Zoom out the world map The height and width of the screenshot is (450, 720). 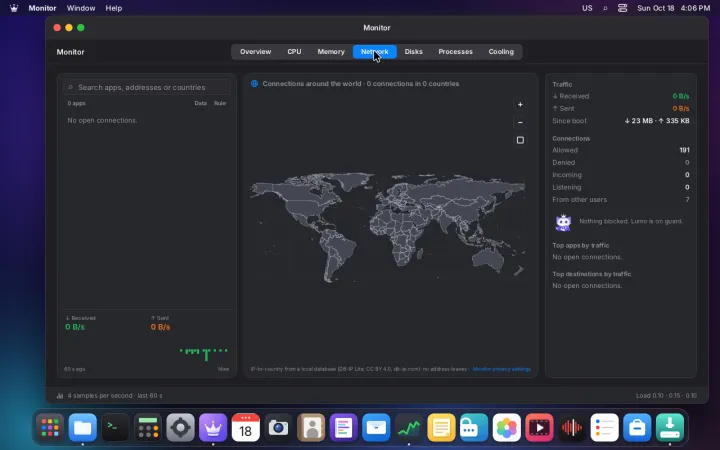point(520,123)
